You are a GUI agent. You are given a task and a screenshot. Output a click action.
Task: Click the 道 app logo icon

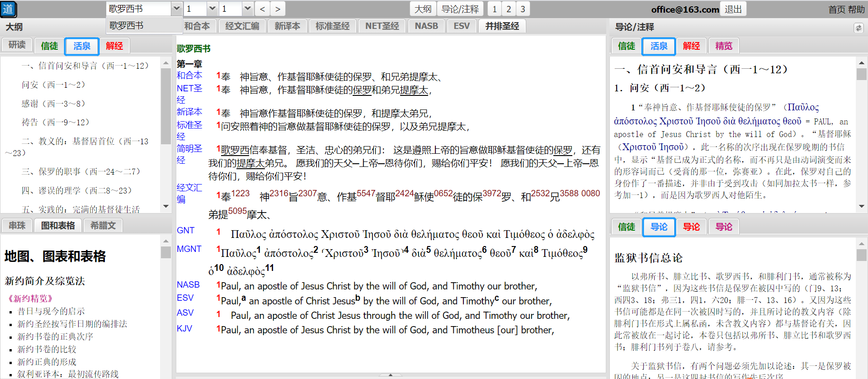(x=9, y=9)
